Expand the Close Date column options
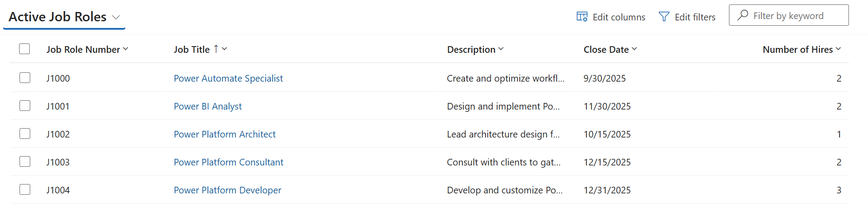868x220 pixels. [634, 49]
